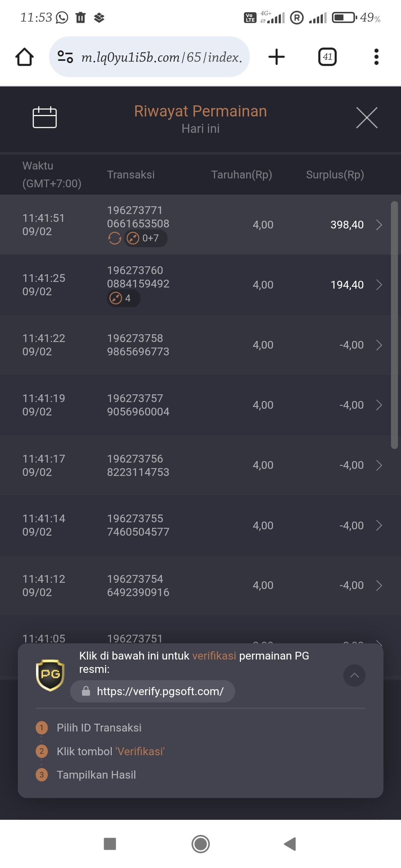Open the calendar date filter icon
Viewport: 401px width, 868px height.
45,118
